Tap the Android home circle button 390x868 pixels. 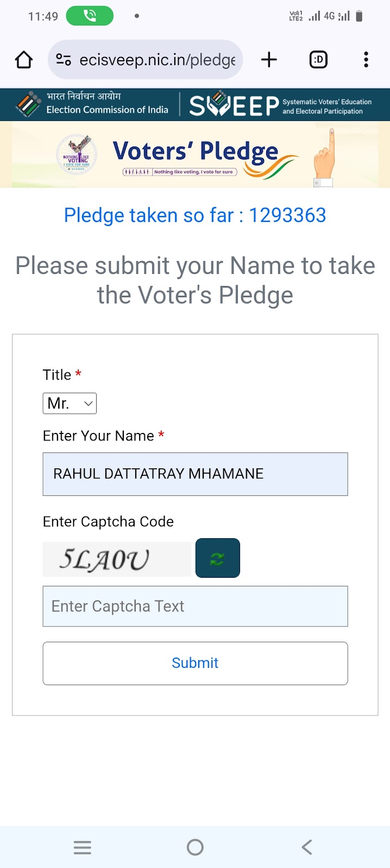[195, 847]
